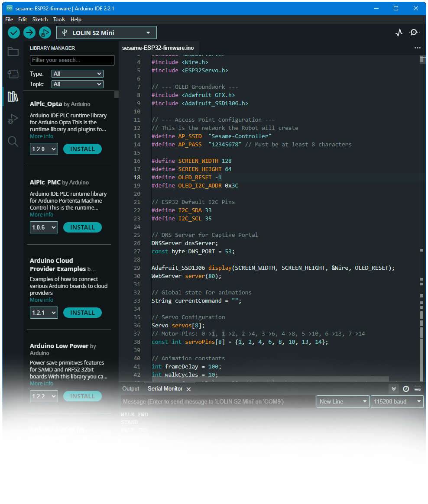Viewport: 428px width, 504px height.
Task: Open the Type filter dropdown
Action: (x=77, y=74)
